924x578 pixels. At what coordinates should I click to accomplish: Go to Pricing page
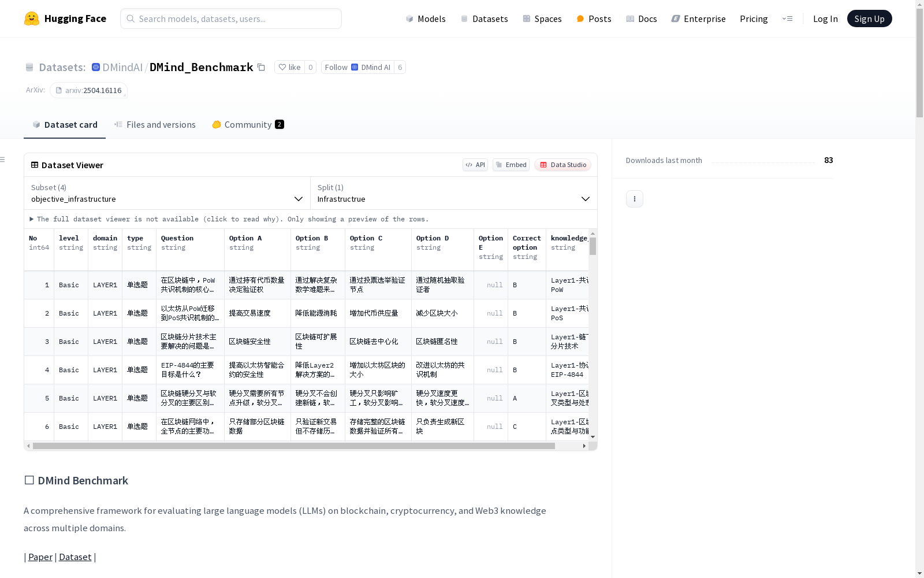[754, 18]
